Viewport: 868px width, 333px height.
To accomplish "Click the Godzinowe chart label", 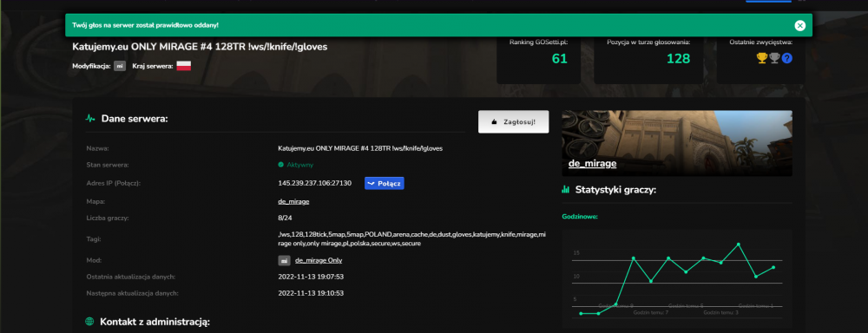I will pos(580,216).
